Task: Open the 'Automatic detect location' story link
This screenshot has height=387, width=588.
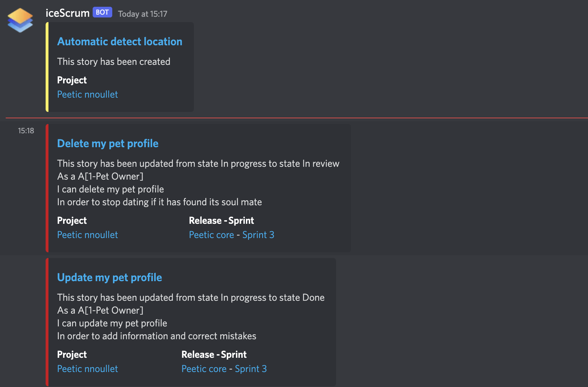Action: pyautogui.click(x=119, y=41)
